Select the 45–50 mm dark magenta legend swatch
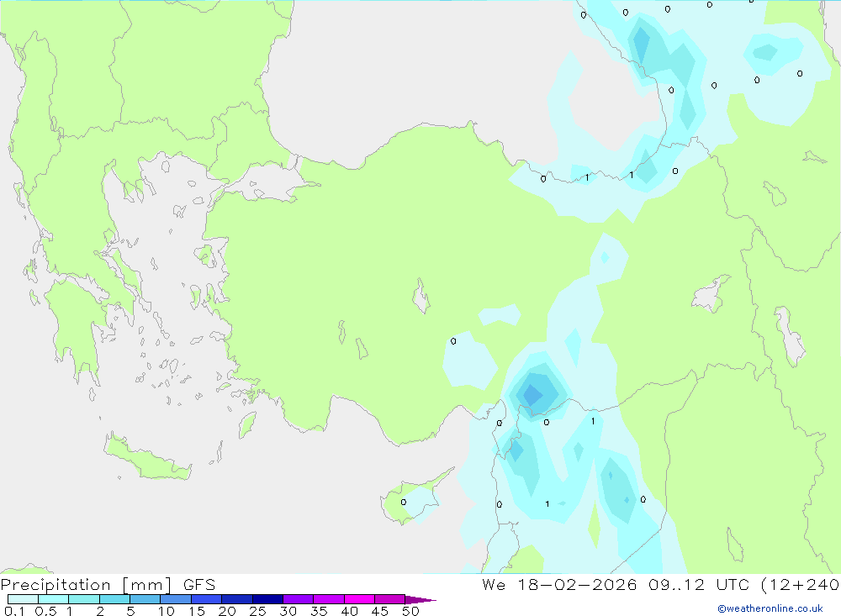The height and width of the screenshot is (616, 841). point(389,599)
